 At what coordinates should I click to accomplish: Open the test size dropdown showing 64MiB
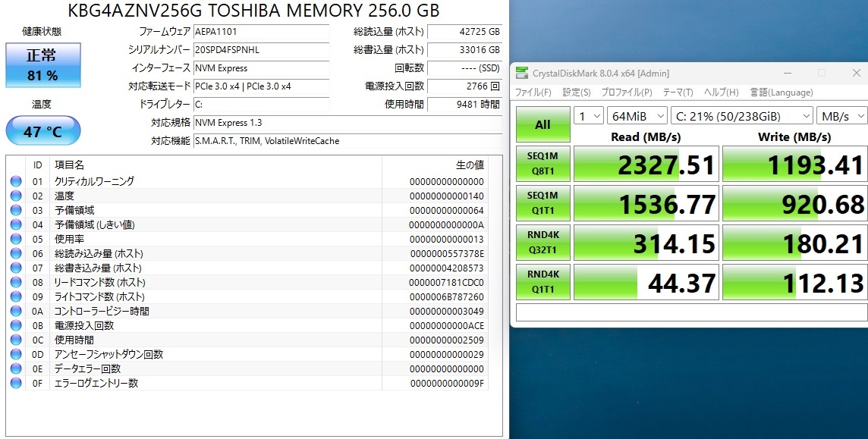click(637, 116)
